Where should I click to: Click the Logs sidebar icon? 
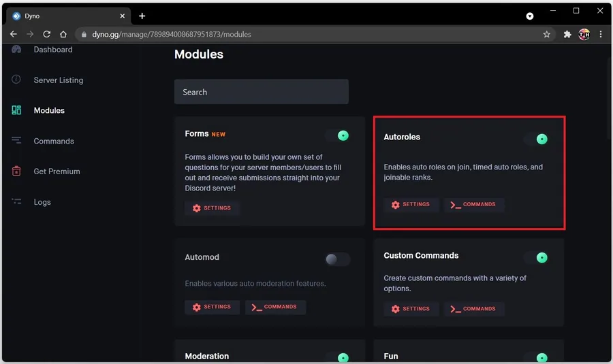[x=16, y=201]
